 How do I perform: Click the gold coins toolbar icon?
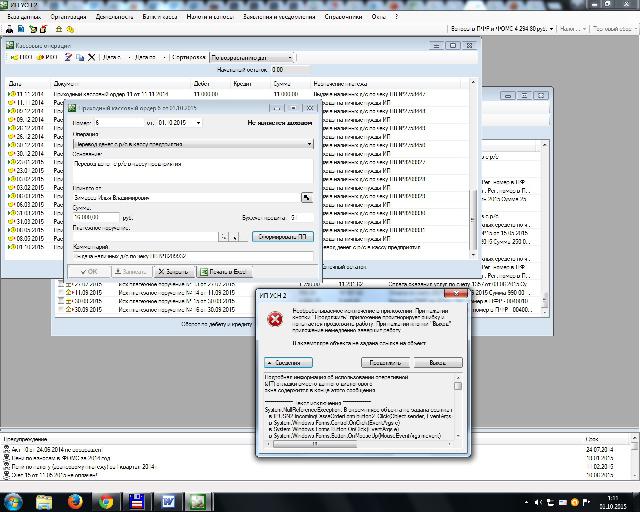tap(70, 29)
